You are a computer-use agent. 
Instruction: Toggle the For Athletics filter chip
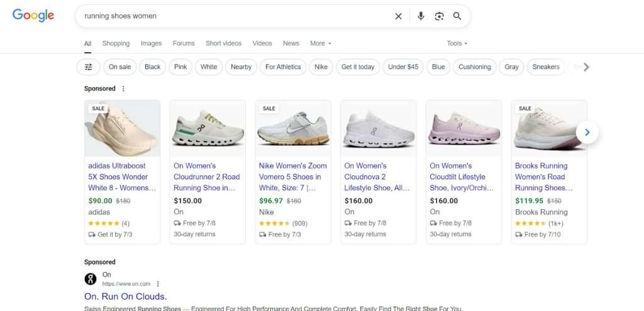pos(283,67)
